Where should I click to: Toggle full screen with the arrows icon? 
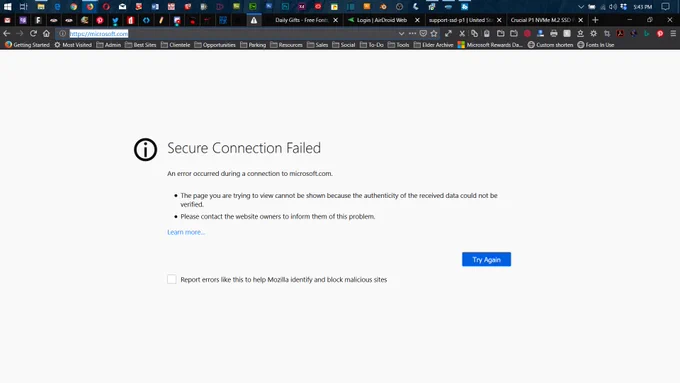point(448,33)
